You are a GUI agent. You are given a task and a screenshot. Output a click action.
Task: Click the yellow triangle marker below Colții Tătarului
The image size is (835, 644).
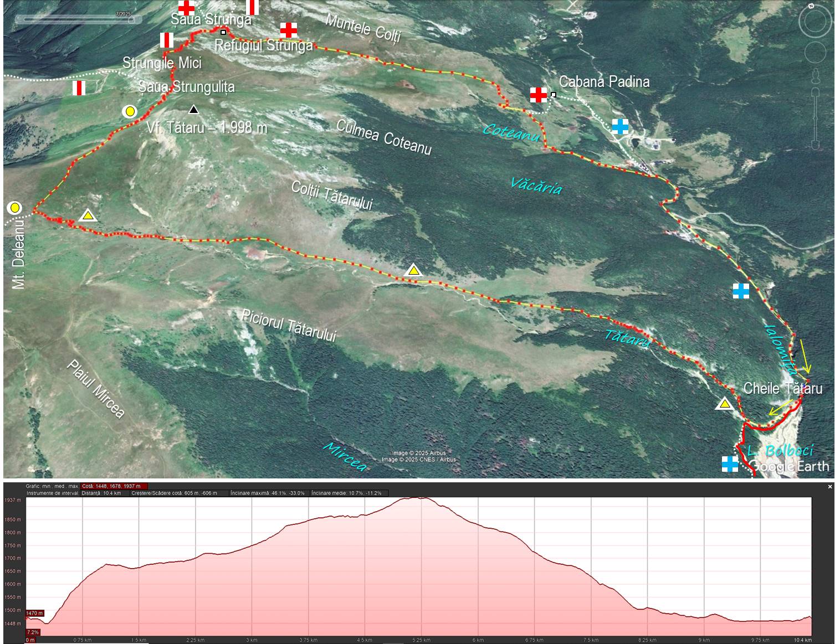tap(413, 270)
